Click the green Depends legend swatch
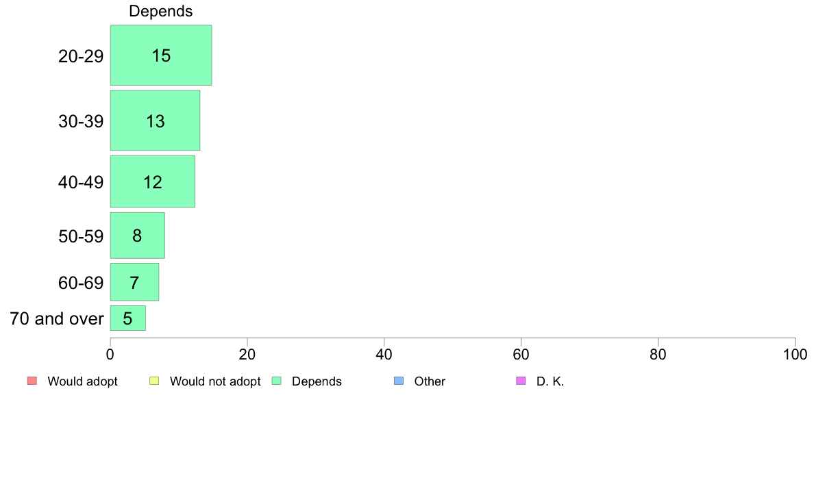Image resolution: width=814 pixels, height=504 pixels. 277,381
